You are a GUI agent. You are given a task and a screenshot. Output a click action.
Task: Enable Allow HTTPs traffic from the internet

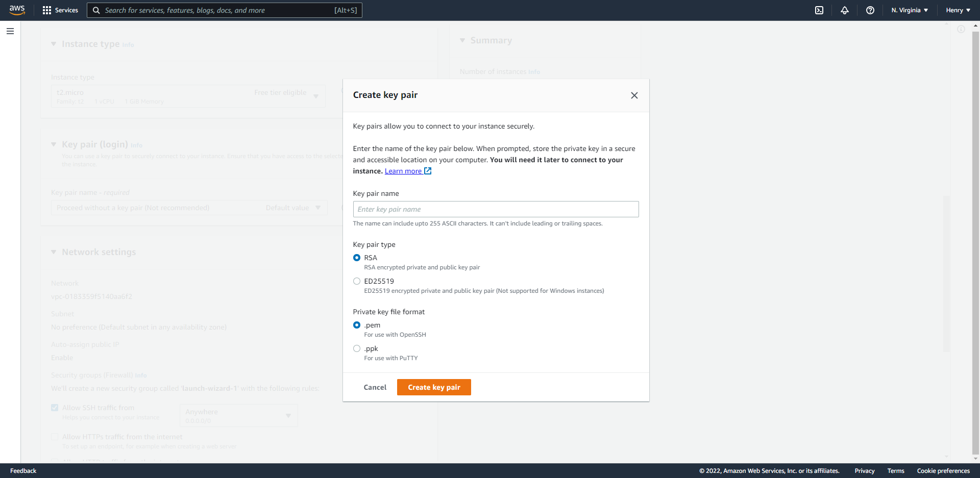[x=55, y=437]
